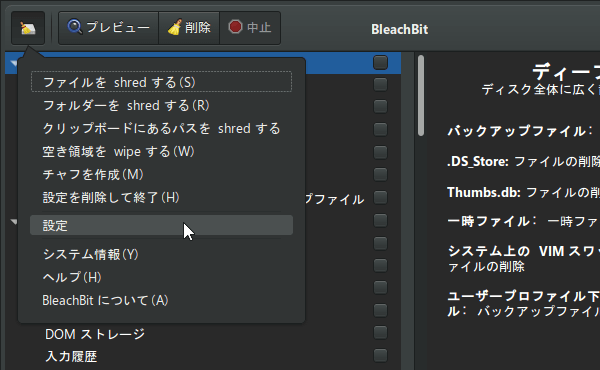This screenshot has height=370, width=600.
Task: Toggle checkbox for 入力履歴
Action: pyautogui.click(x=380, y=355)
